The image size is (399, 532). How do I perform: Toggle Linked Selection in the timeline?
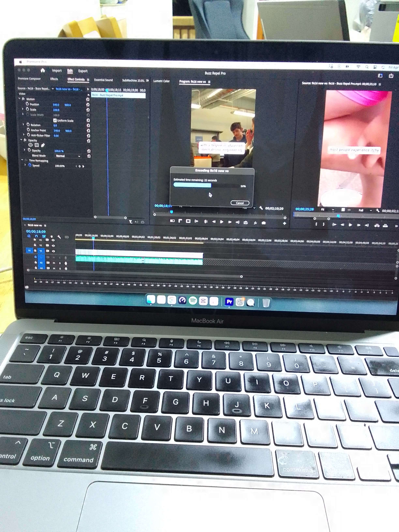[44, 236]
